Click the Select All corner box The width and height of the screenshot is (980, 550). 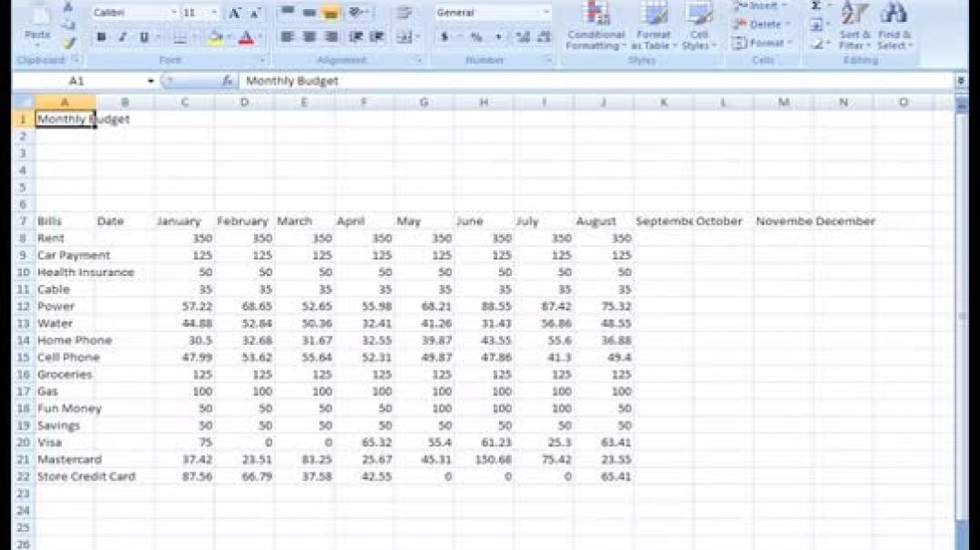coord(23,102)
